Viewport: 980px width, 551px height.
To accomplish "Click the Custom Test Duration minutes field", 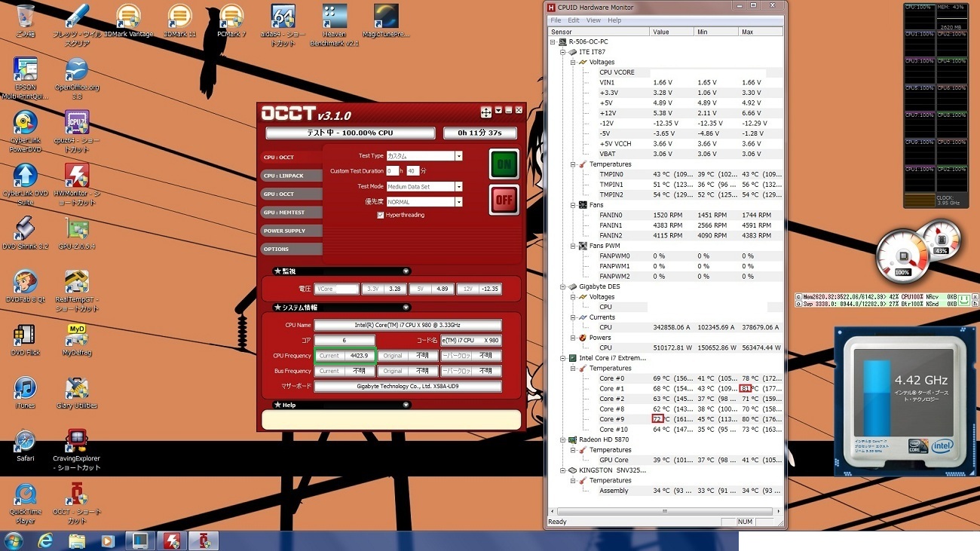I will point(412,171).
